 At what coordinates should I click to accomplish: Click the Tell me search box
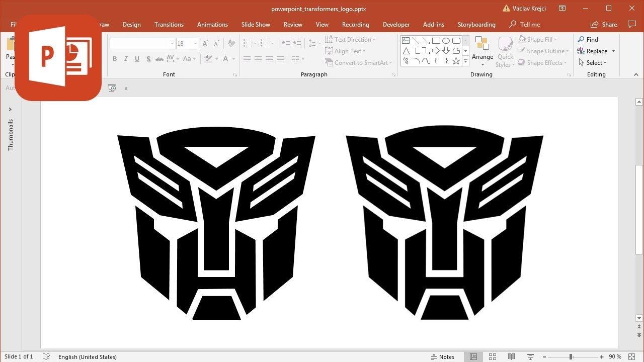click(525, 24)
